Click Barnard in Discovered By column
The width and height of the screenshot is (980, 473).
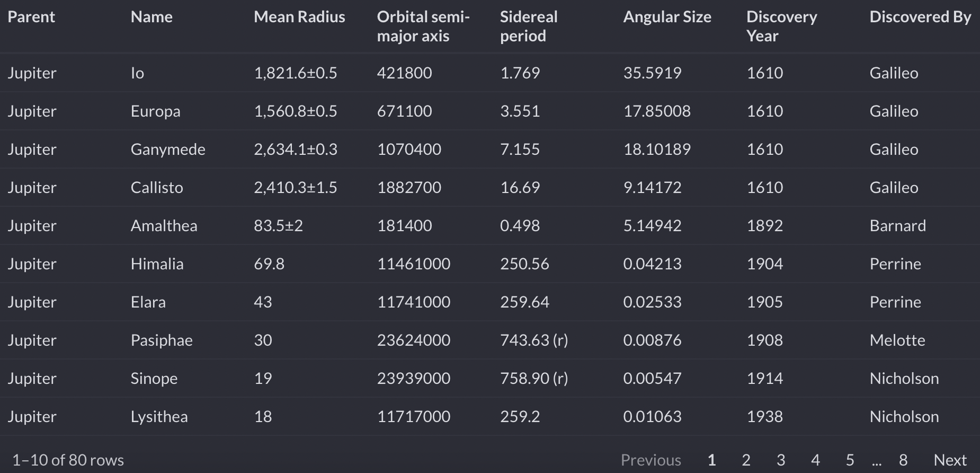click(x=897, y=226)
